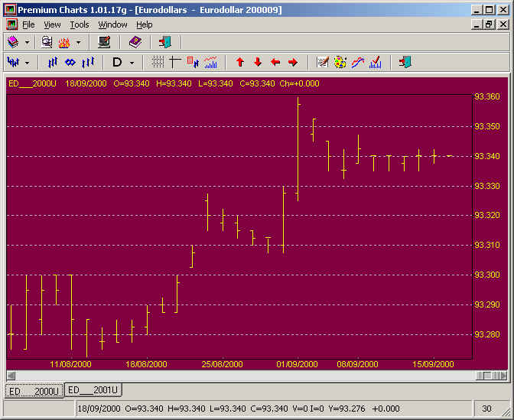The image size is (514, 420).
Task: Click the horizontal scrollbar right arrow
Action: 503,376
